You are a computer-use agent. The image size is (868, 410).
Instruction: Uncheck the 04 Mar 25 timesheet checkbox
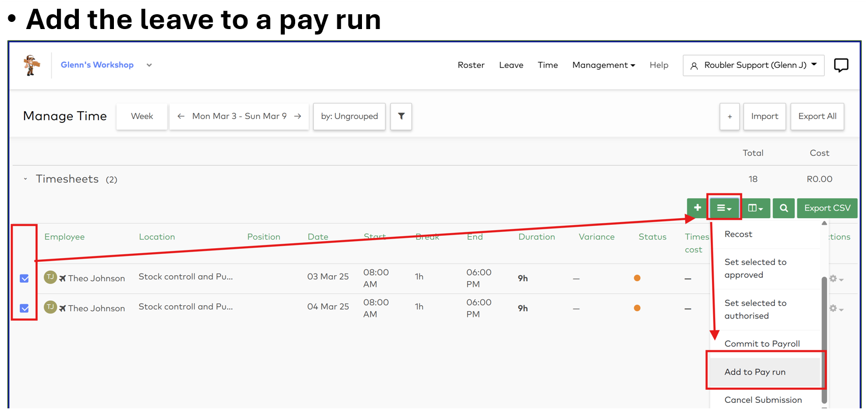pyautogui.click(x=24, y=308)
